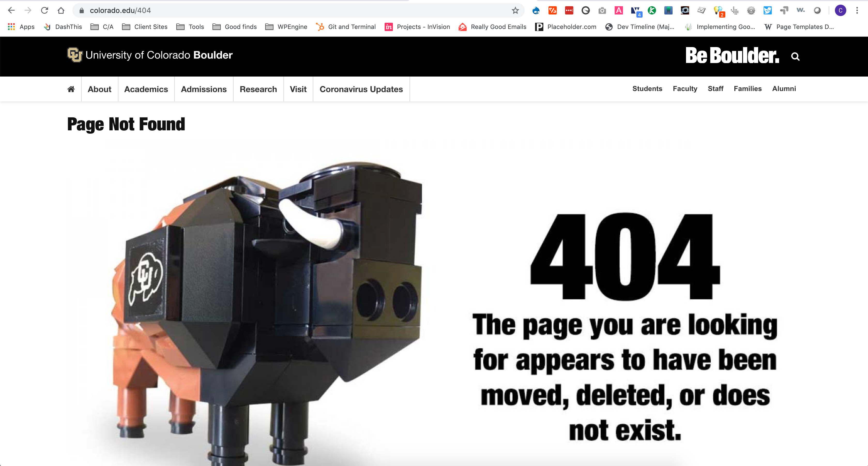
Task: Open the Good finds bookmark folder
Action: 235,27
